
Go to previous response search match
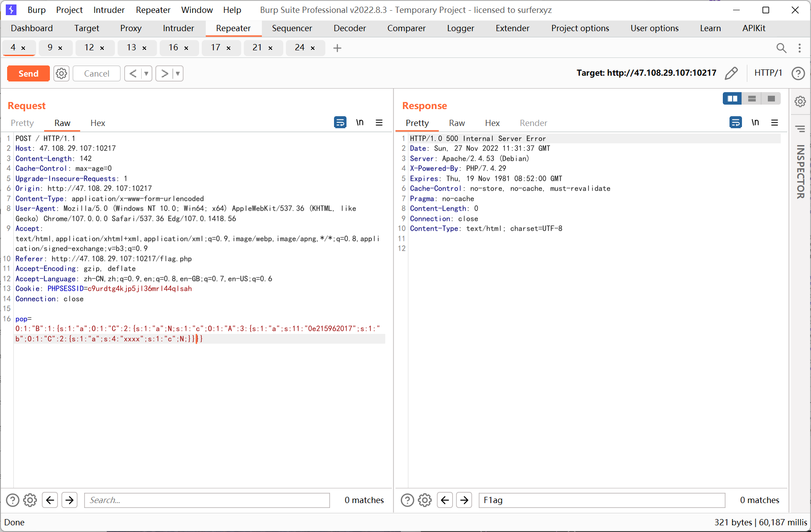tap(444, 500)
